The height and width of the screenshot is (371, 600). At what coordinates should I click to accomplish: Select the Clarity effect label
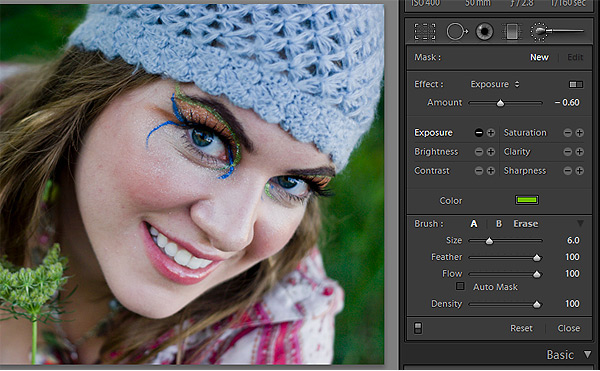pyautogui.click(x=517, y=152)
